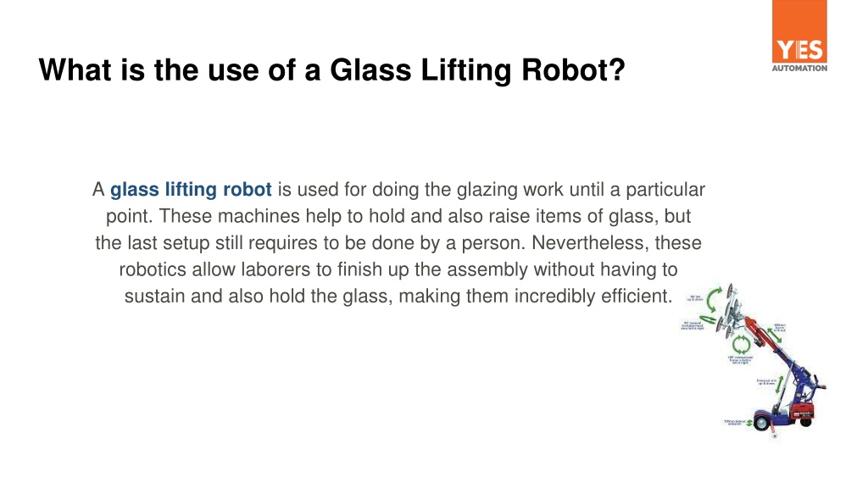The width and height of the screenshot is (868, 488).
Task: Click the small green lateral sideshift arrow
Action: 749,424
